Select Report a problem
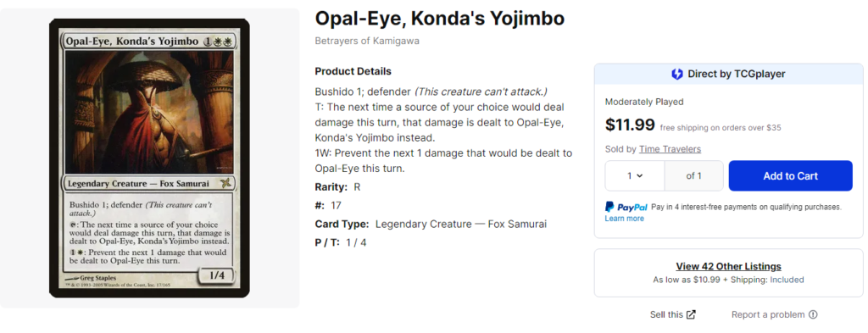 tap(768, 314)
